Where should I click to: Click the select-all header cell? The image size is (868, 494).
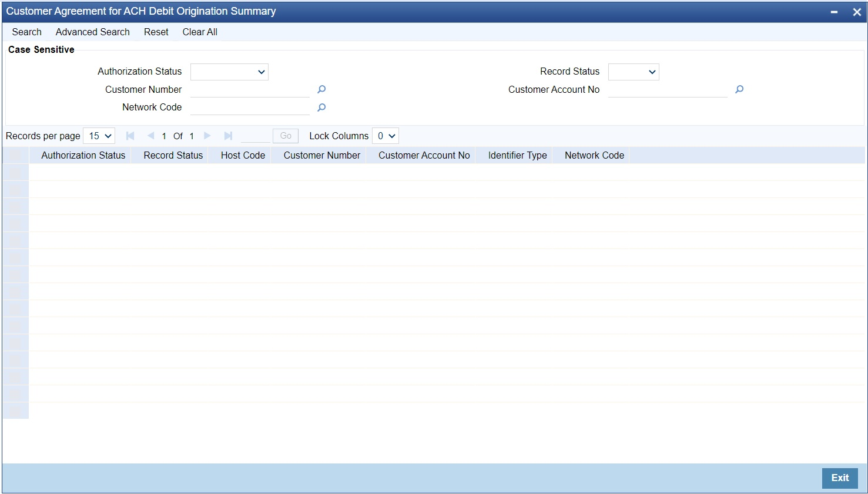[16, 155]
